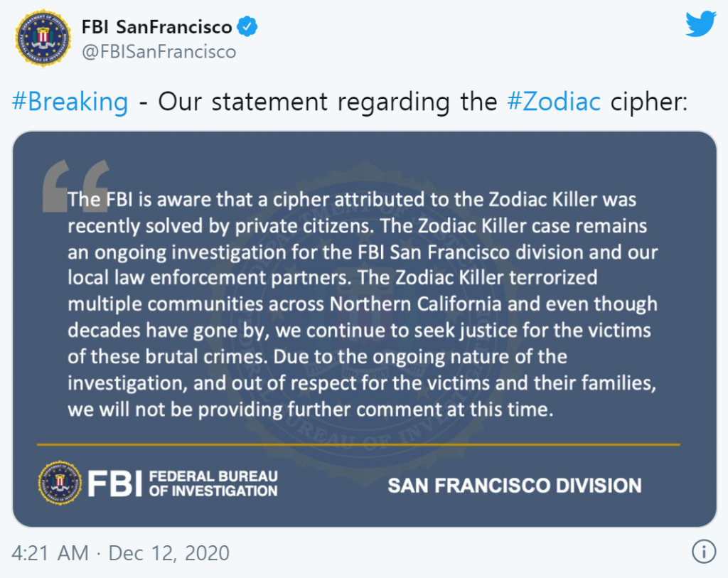Click the large gray quotation mark
Screen dimensions: 728x578
(75, 186)
